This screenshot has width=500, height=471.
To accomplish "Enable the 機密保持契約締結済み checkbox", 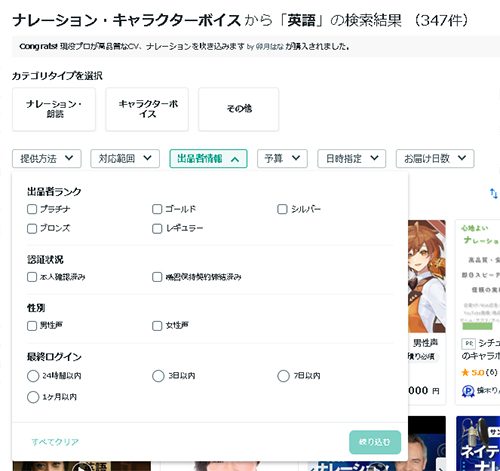I will [157, 277].
